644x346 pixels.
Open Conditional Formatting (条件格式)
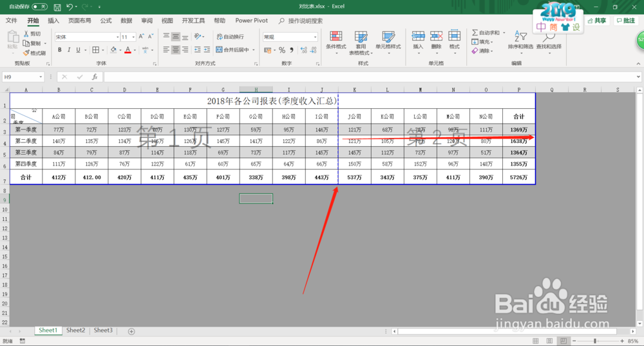click(x=336, y=41)
